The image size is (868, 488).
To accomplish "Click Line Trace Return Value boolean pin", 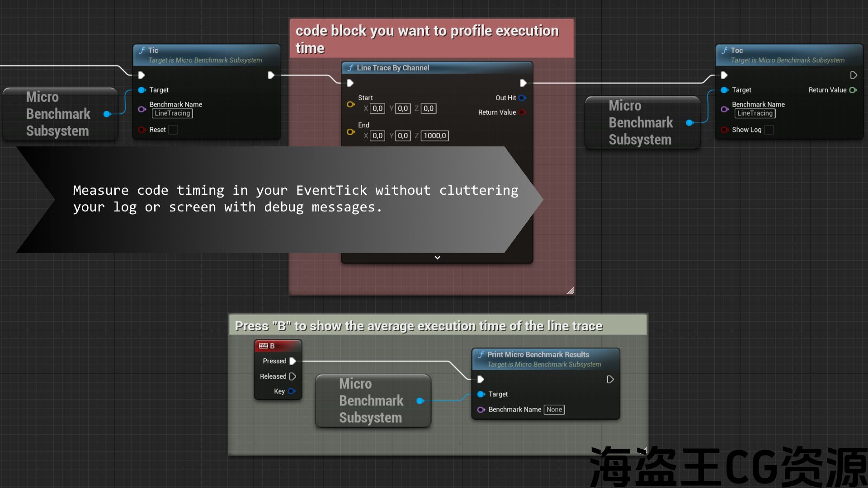I will point(523,113).
